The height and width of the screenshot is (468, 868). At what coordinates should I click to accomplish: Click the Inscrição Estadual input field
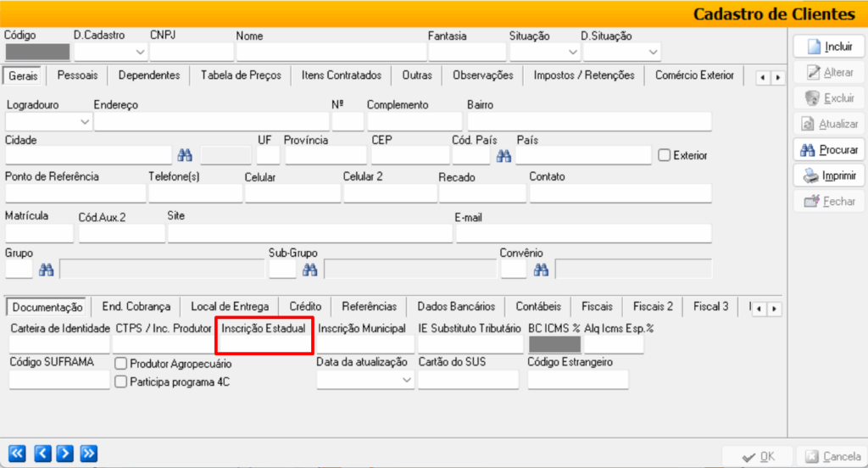point(266,344)
